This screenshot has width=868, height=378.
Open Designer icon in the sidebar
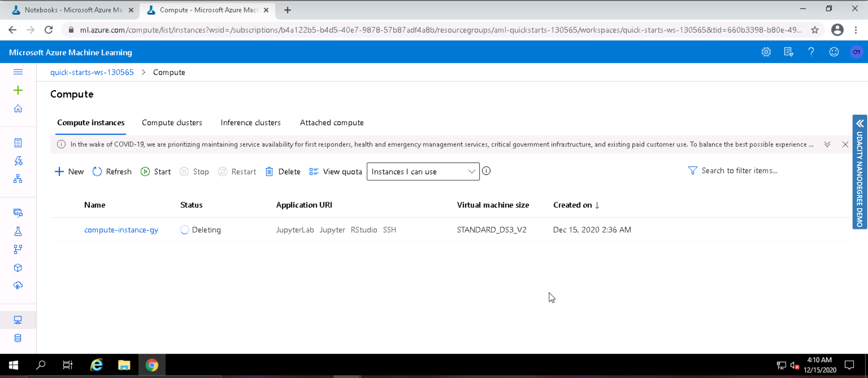18,179
